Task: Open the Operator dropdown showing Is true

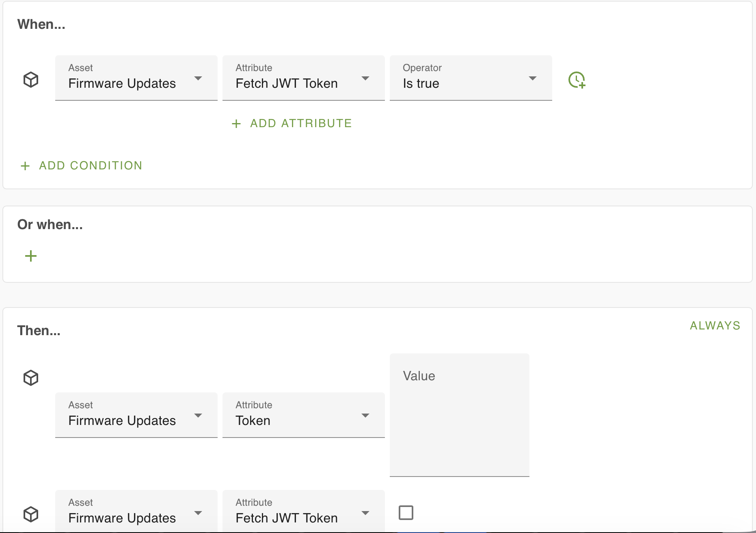Action: coord(471,78)
